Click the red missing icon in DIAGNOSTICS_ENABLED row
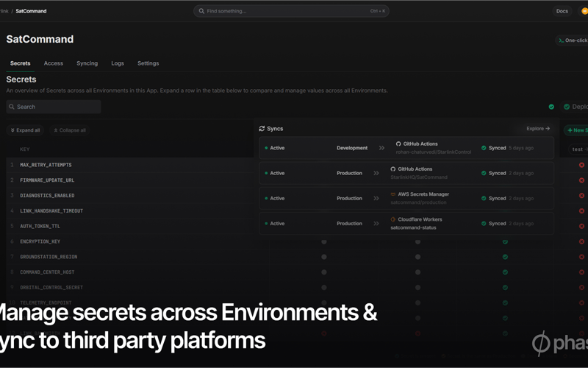This screenshot has height=368, width=588. [x=581, y=196]
